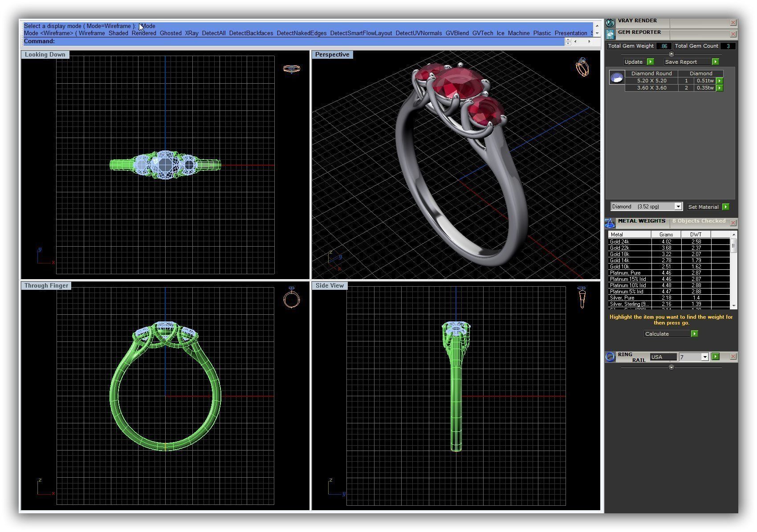Close the Metal Weights panel
This screenshot has width=757, height=532.
pyautogui.click(x=733, y=222)
